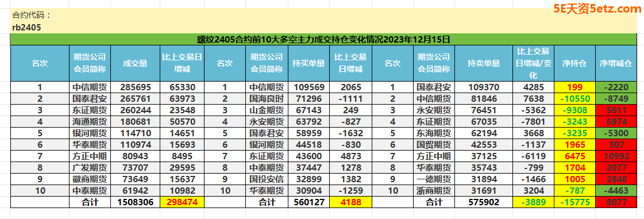Click the total net position cell -15775
Screen dimensions: 644x219
(x=574, y=202)
